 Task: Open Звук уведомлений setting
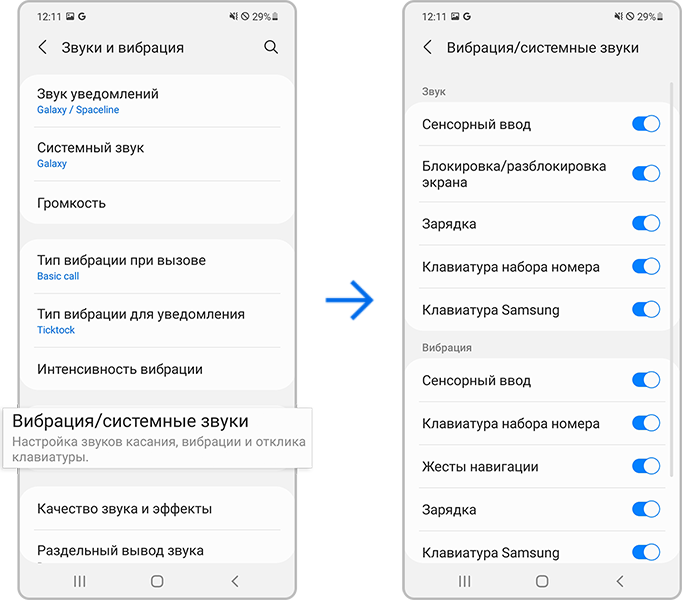157,101
